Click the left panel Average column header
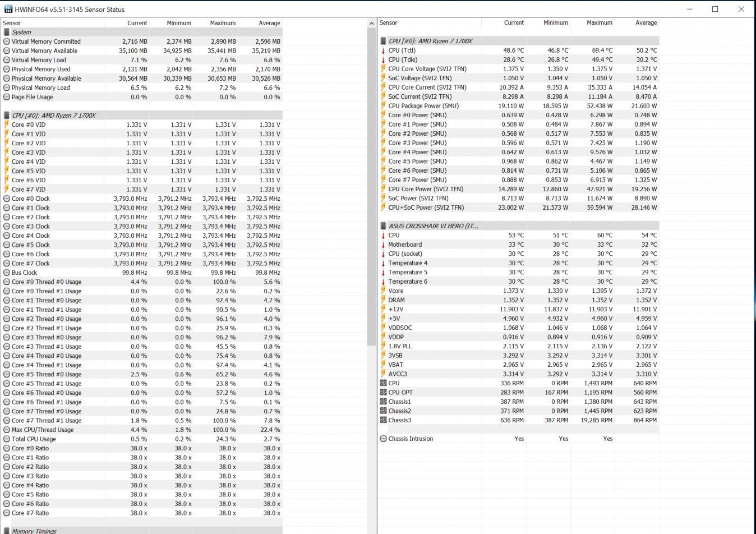Screen dimensions: 756x534 point(260,23)
